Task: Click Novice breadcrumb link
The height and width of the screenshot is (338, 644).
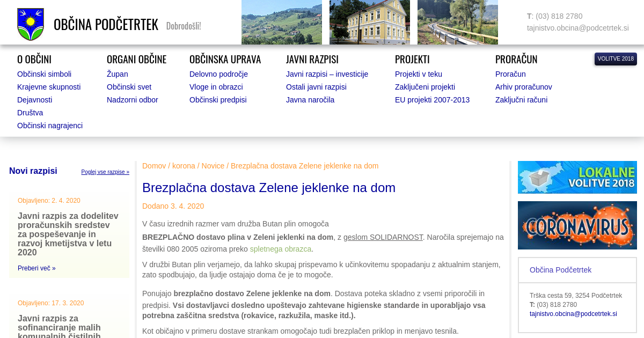Action: coord(213,166)
